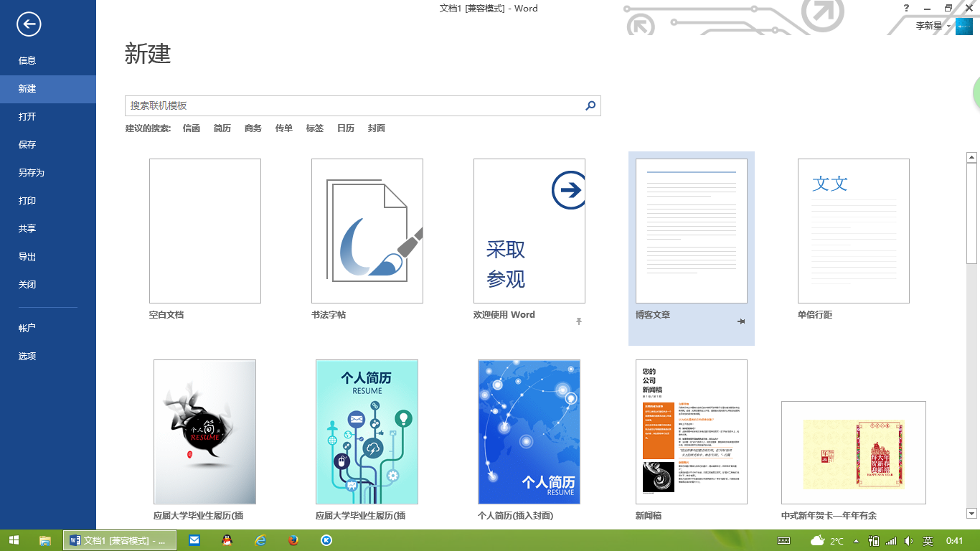Open the 共享 page

click(48, 229)
